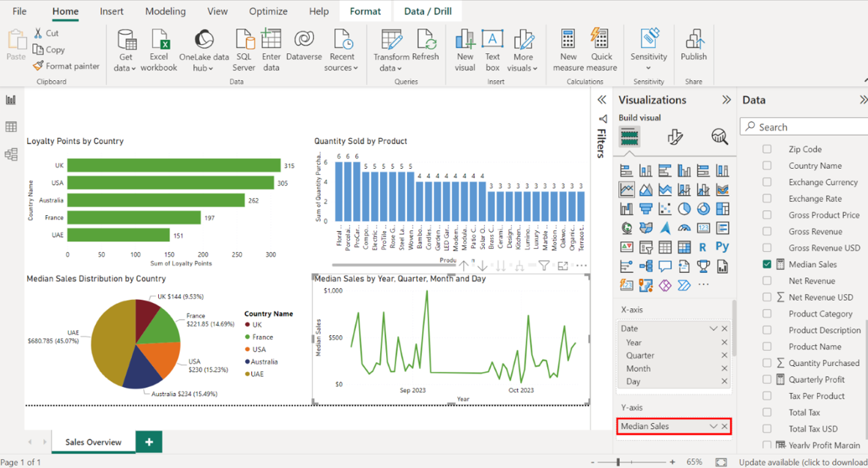Switch to Table view in left sidebar
The width and height of the screenshot is (868, 468).
pos(11,127)
